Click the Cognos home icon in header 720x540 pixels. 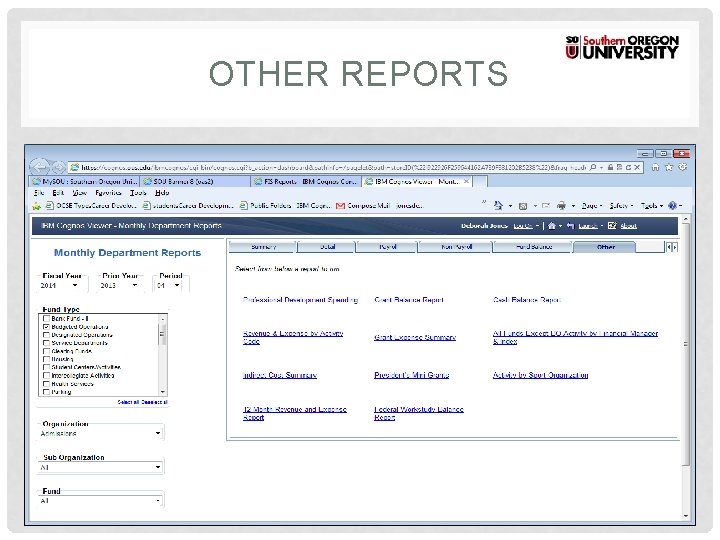tap(552, 225)
